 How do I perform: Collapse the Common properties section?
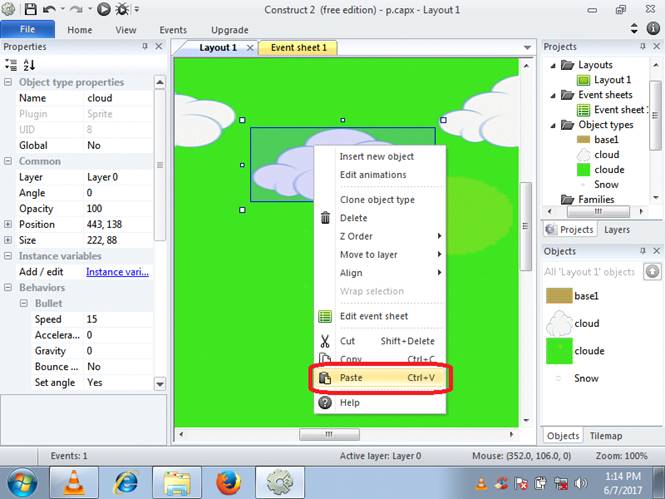point(8,161)
